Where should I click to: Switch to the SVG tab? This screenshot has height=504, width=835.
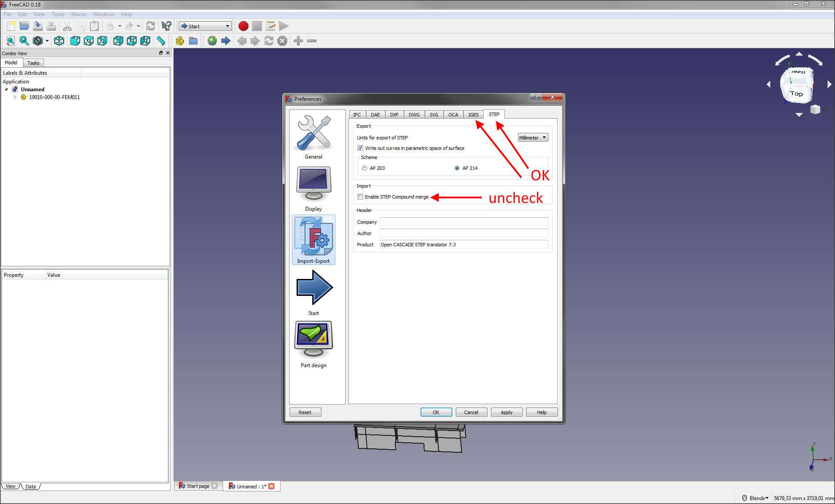tap(434, 115)
